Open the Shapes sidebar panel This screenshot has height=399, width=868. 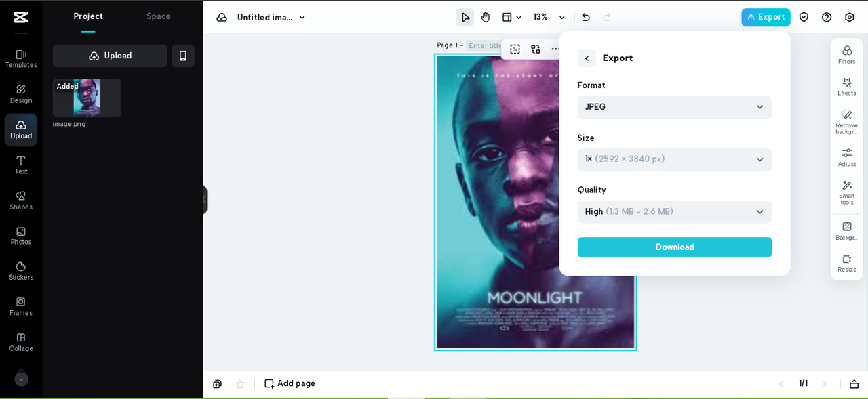point(21,201)
